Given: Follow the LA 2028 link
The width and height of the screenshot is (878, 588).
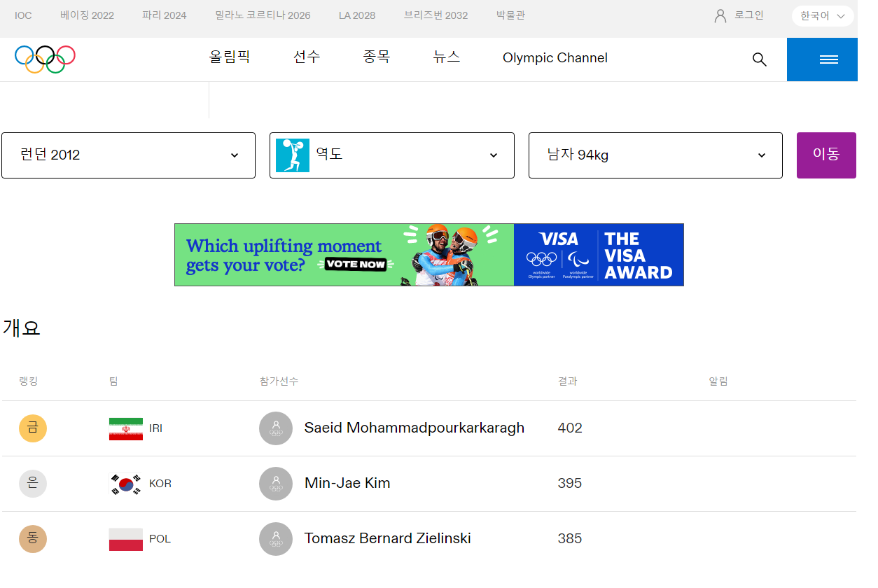Looking at the screenshot, I should point(357,15).
